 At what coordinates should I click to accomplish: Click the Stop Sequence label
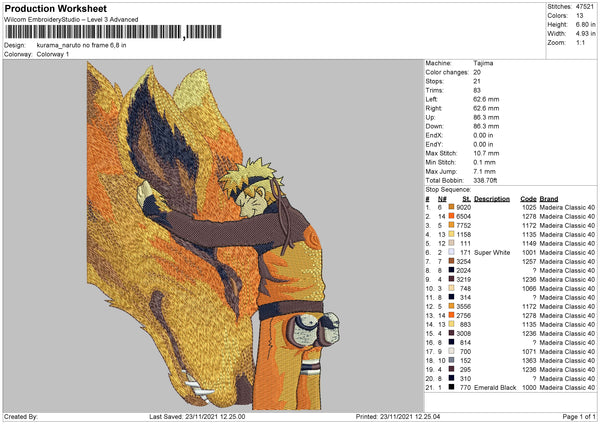tap(448, 190)
